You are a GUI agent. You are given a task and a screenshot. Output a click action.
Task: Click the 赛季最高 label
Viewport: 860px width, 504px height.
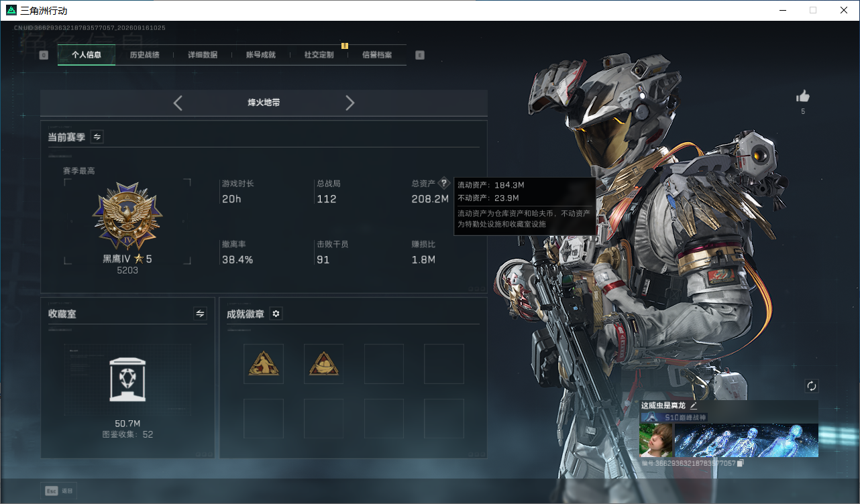pos(79,171)
